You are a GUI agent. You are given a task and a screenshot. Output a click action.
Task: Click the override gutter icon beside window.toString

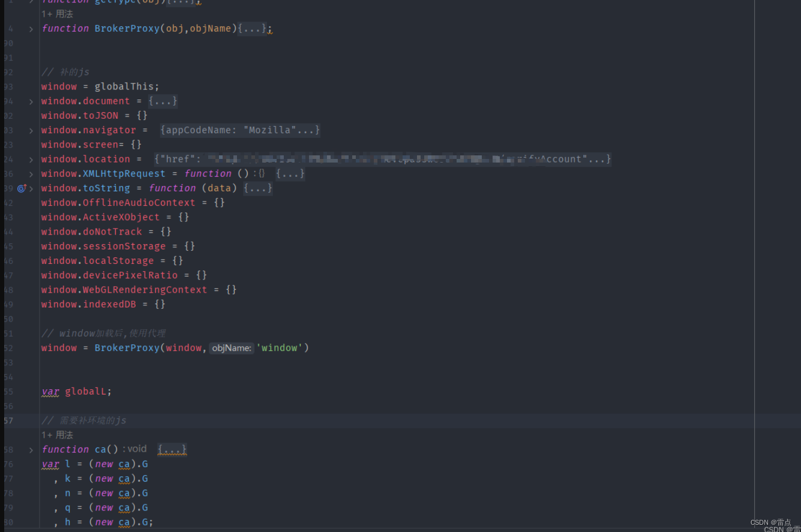22,188
